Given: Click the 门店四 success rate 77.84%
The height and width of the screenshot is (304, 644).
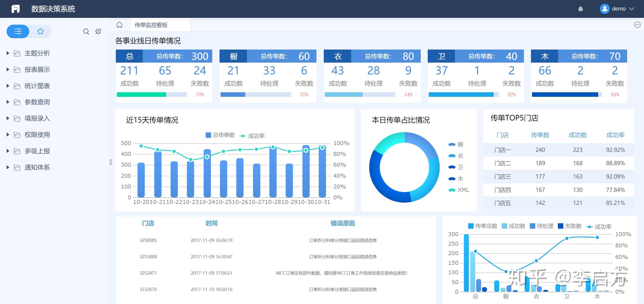Looking at the screenshot, I should (x=615, y=190).
